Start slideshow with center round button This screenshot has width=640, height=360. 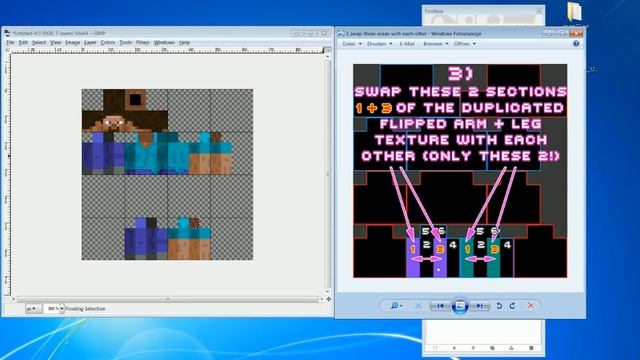460,306
